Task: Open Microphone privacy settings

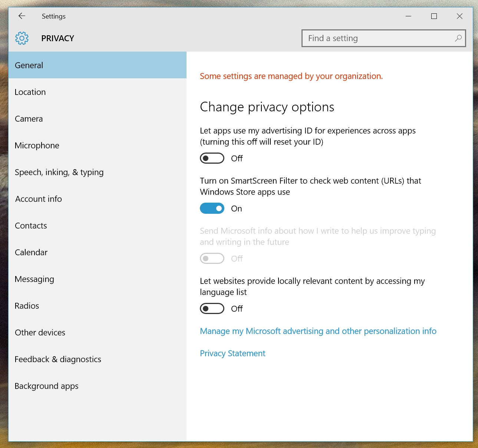Action: (98, 145)
